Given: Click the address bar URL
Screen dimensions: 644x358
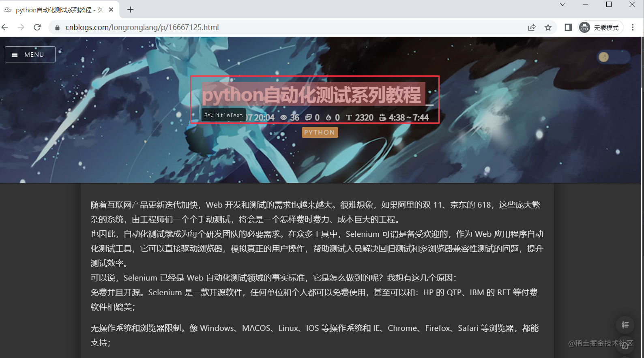Looking at the screenshot, I should 142,27.
